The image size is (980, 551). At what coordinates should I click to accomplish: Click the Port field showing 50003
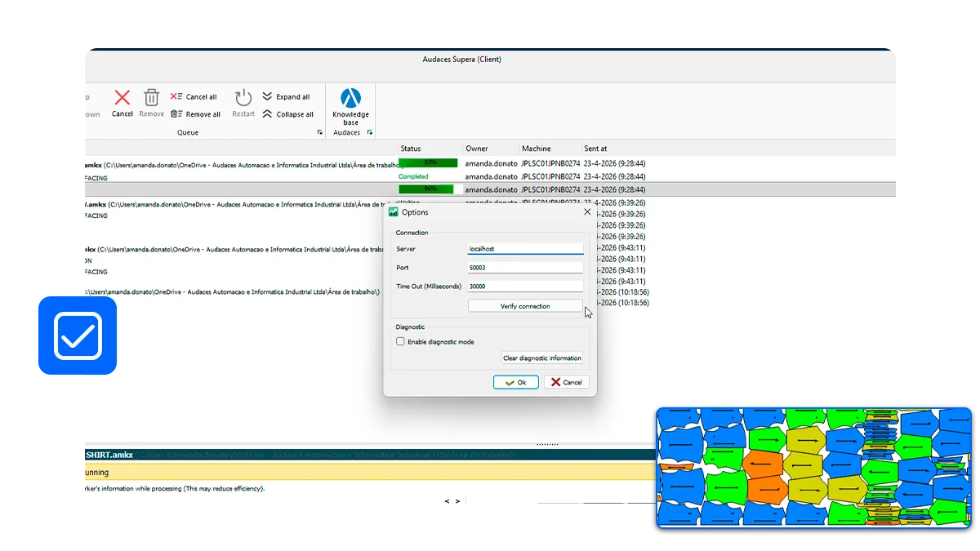525,267
